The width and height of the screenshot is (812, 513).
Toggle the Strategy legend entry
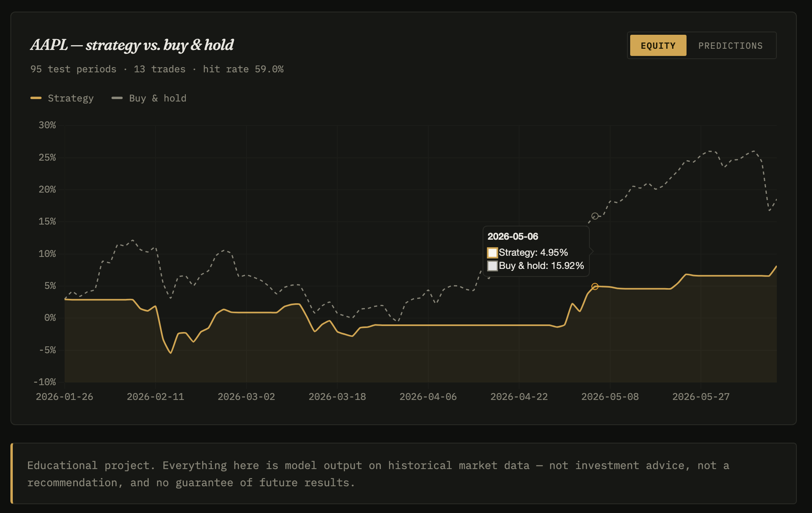62,98
